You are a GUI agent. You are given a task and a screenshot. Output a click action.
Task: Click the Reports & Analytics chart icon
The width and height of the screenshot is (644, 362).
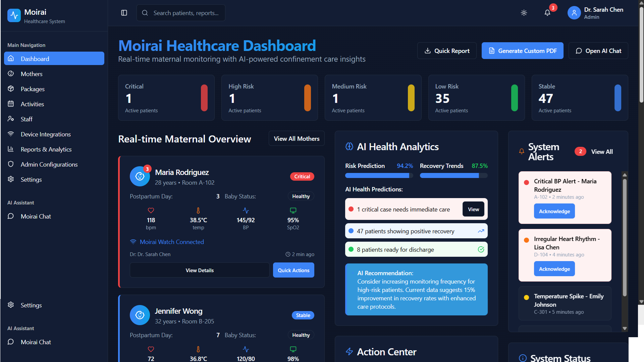click(x=11, y=149)
